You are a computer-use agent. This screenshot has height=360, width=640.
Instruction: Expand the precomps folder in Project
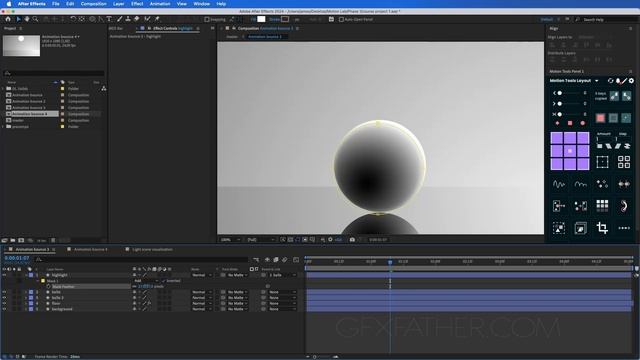(x=3, y=127)
